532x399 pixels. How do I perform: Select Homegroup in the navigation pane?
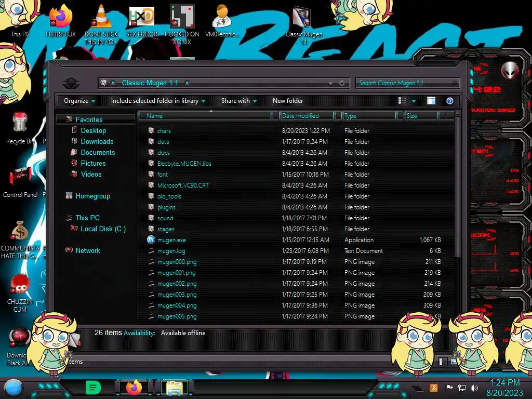tap(92, 196)
